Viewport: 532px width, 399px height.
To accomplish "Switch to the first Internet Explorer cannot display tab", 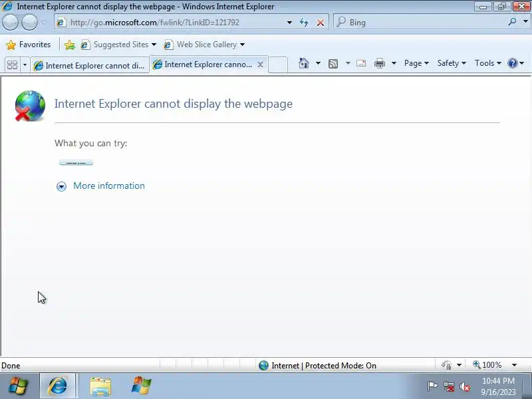I will tap(90, 65).
